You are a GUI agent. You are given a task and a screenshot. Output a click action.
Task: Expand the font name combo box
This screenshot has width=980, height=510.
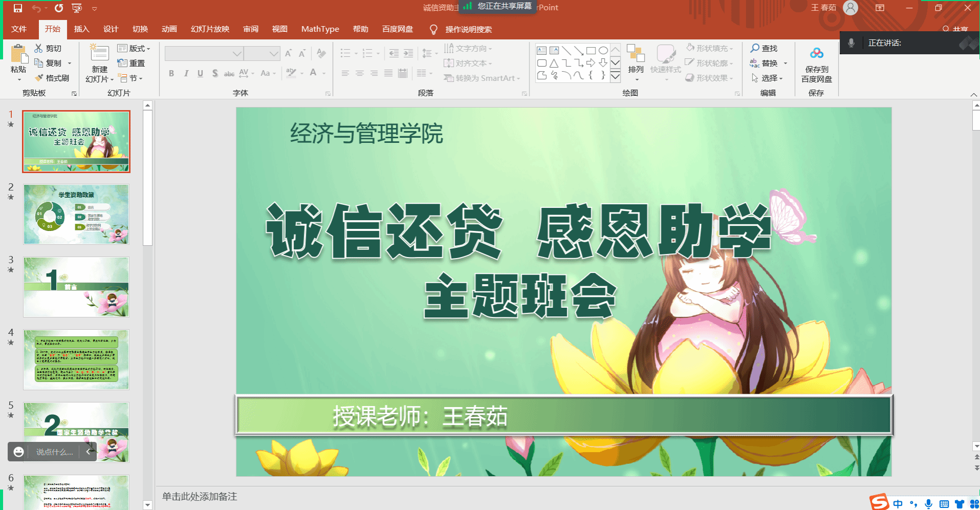237,53
